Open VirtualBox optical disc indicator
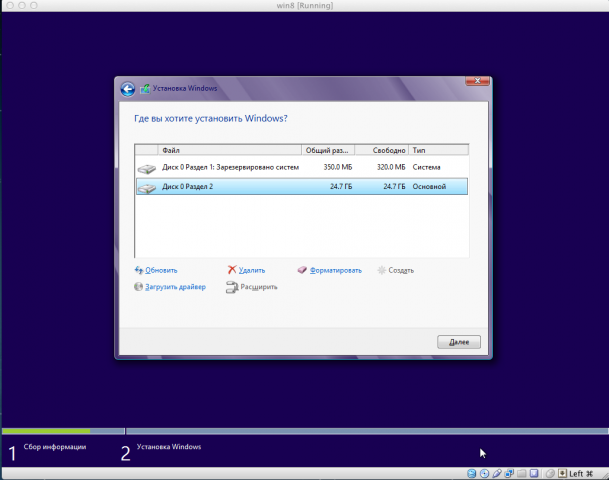The width and height of the screenshot is (609, 480). click(484, 473)
